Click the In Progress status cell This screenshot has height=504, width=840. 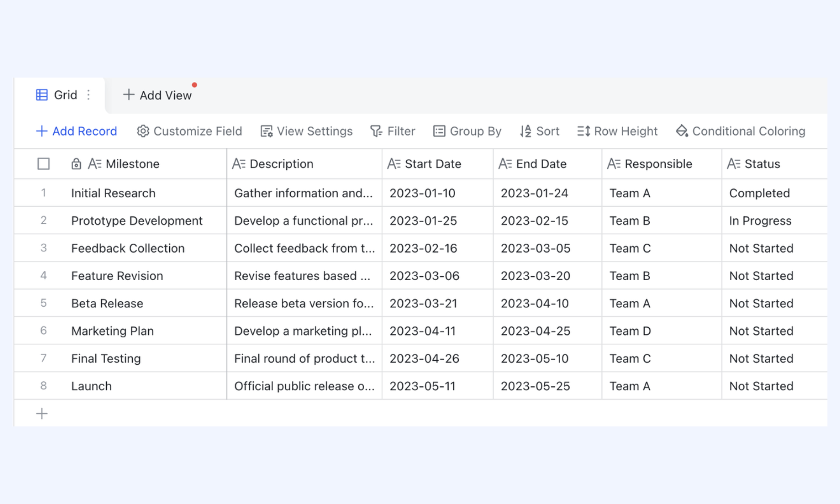(x=775, y=220)
